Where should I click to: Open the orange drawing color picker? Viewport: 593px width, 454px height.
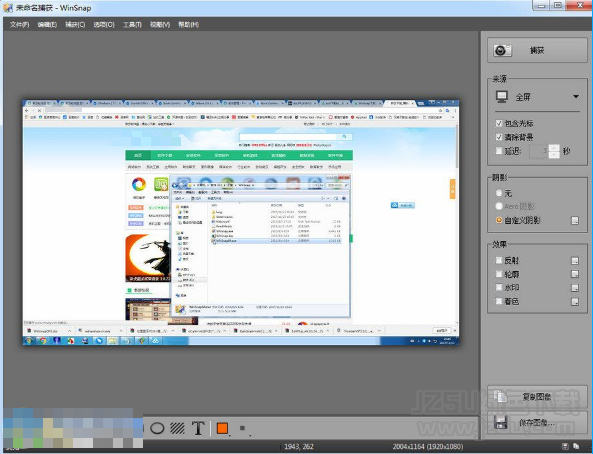tap(223, 428)
